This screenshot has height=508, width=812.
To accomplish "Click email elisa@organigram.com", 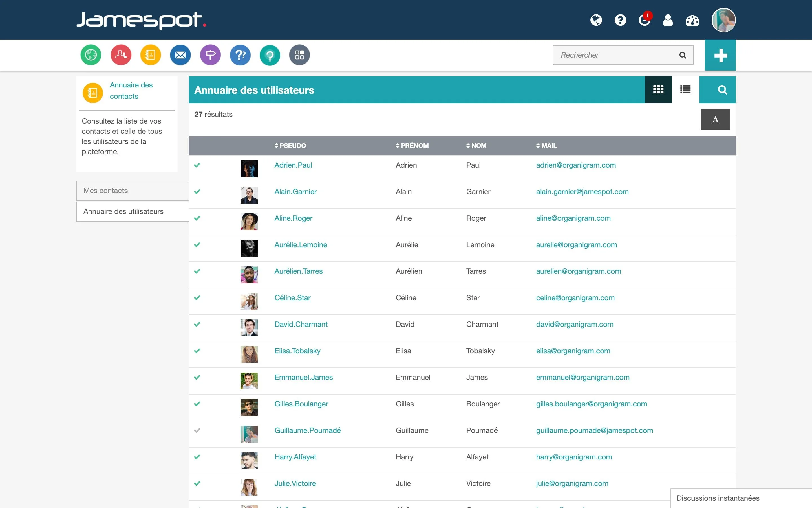I will pos(573,351).
